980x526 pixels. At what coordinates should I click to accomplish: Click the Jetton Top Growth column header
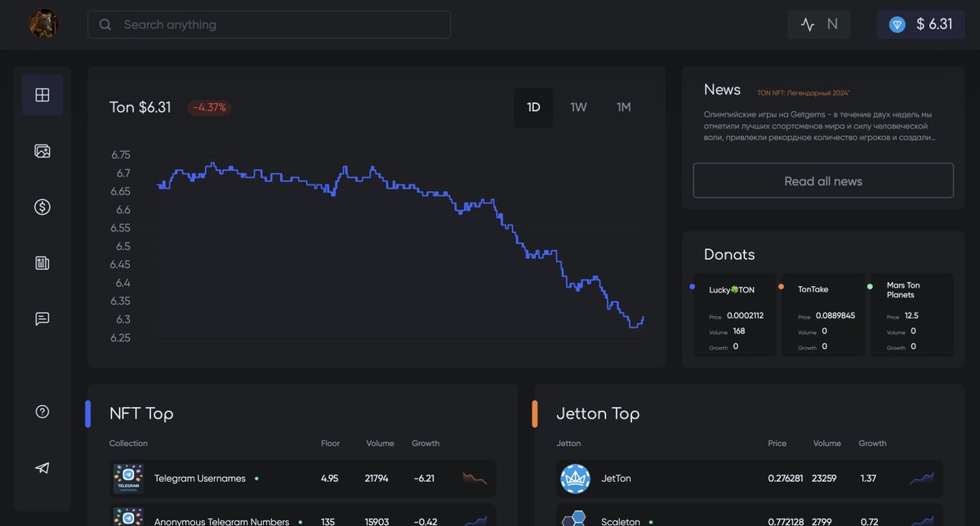[x=872, y=444]
